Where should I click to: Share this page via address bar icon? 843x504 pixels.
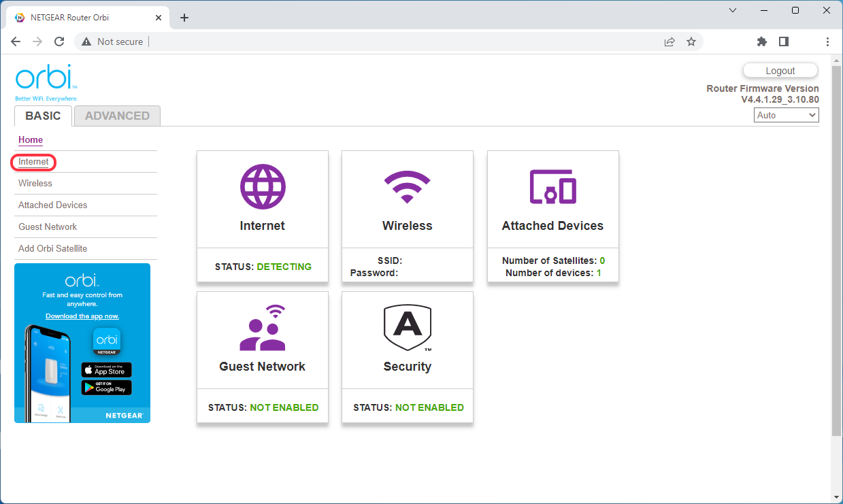(x=670, y=41)
